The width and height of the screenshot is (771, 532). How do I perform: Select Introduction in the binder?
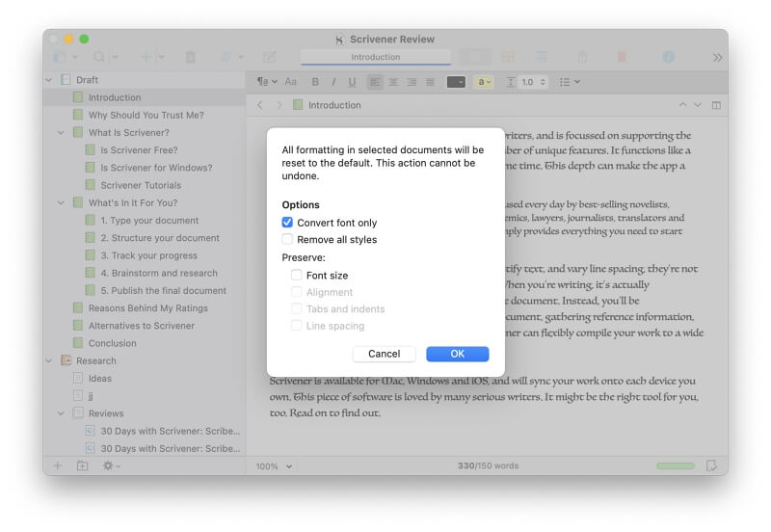click(x=145, y=97)
